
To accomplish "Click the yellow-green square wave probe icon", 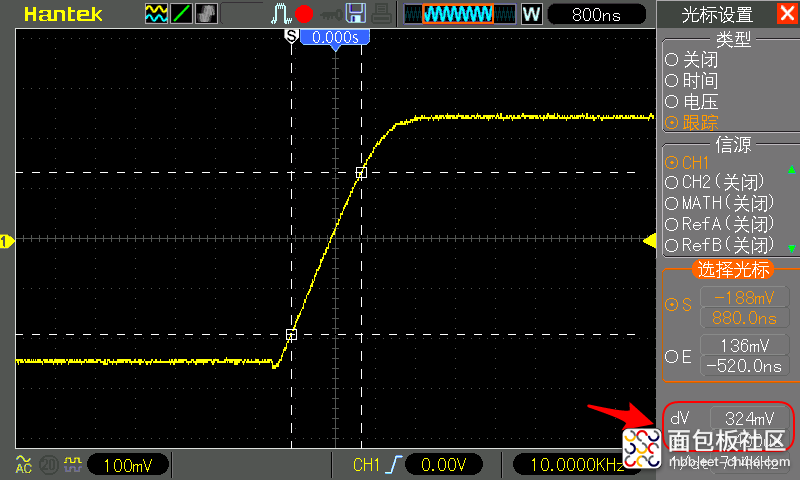I will click(73, 464).
